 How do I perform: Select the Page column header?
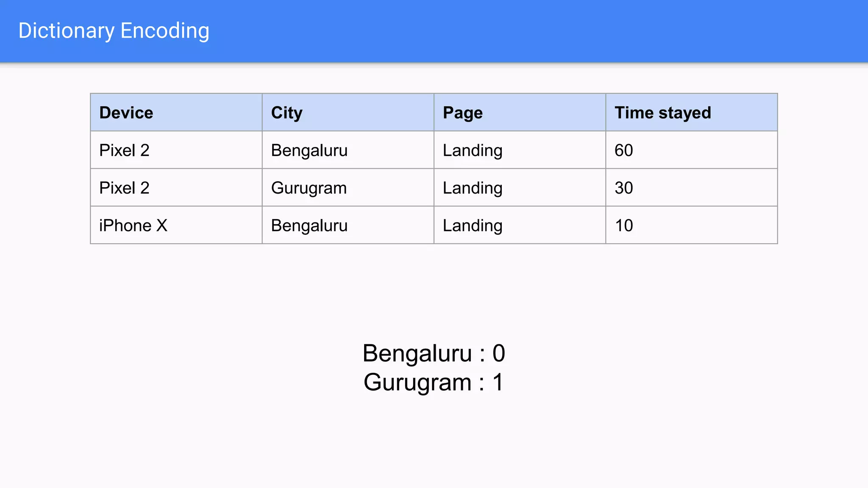(x=462, y=113)
